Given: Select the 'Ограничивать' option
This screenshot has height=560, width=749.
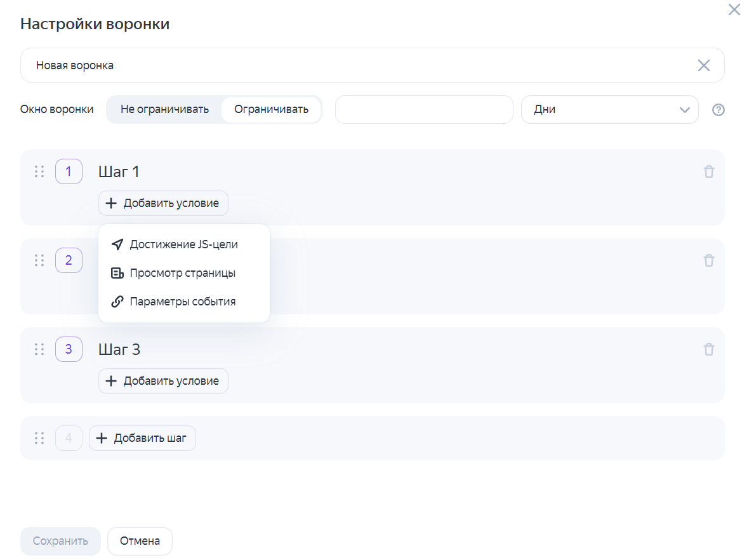Looking at the screenshot, I should pyautogui.click(x=271, y=109).
